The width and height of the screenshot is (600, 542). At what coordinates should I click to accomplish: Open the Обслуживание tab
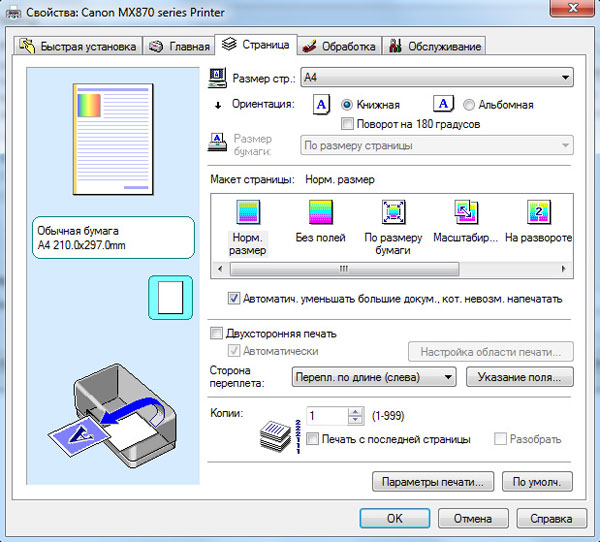435,46
